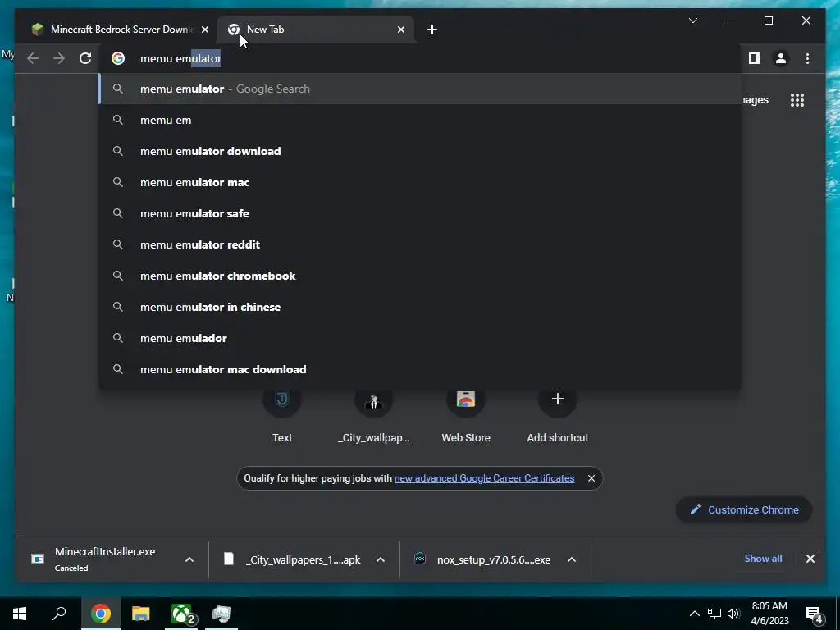
Task: Select the 'memu em' suggestion
Action: coord(420,120)
